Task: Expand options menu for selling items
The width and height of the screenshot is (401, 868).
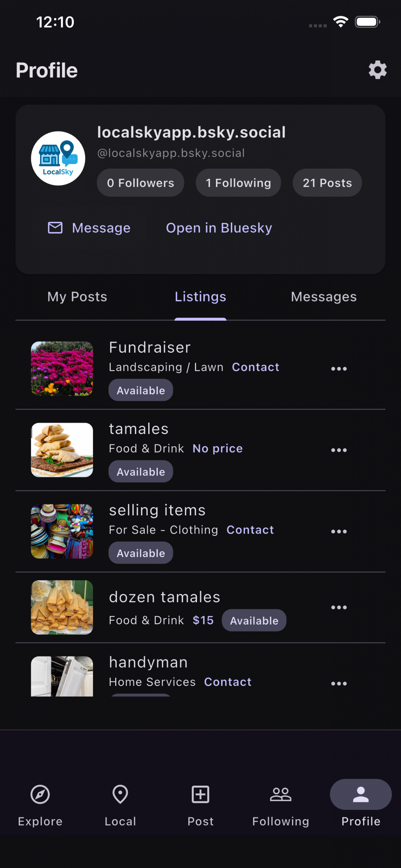Action: pyautogui.click(x=339, y=531)
